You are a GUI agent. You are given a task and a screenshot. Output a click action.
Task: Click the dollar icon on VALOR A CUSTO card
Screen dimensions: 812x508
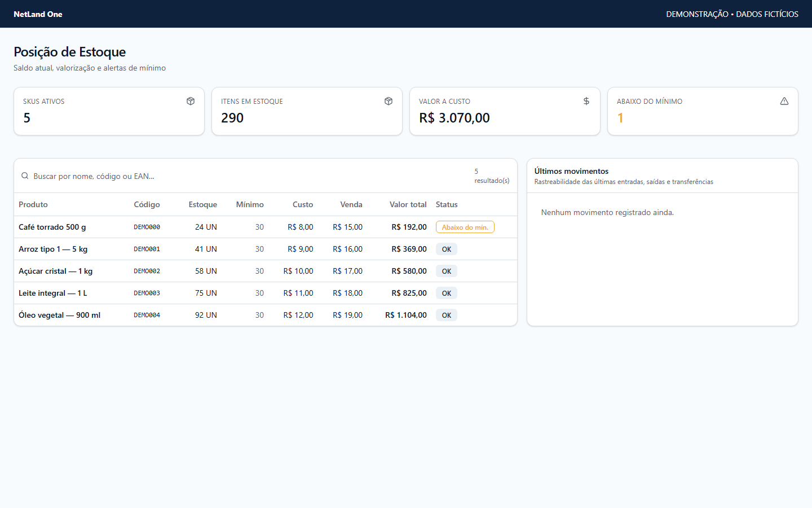(x=586, y=101)
